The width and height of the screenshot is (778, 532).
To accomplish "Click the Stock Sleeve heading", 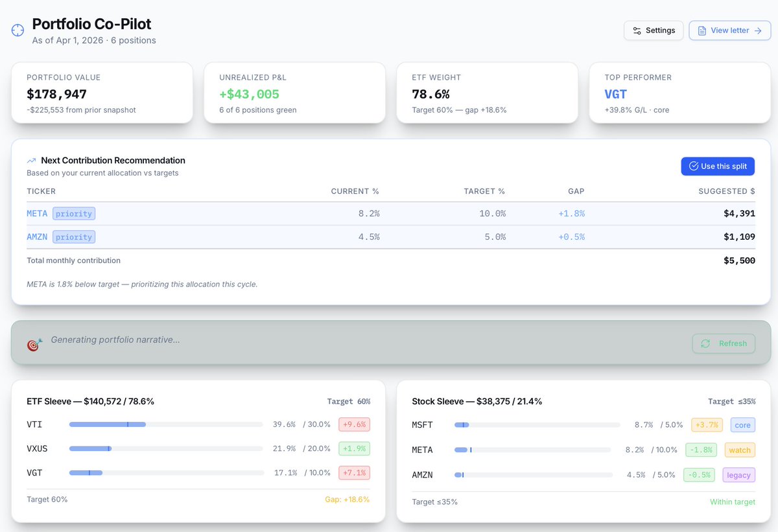I will coord(477,401).
